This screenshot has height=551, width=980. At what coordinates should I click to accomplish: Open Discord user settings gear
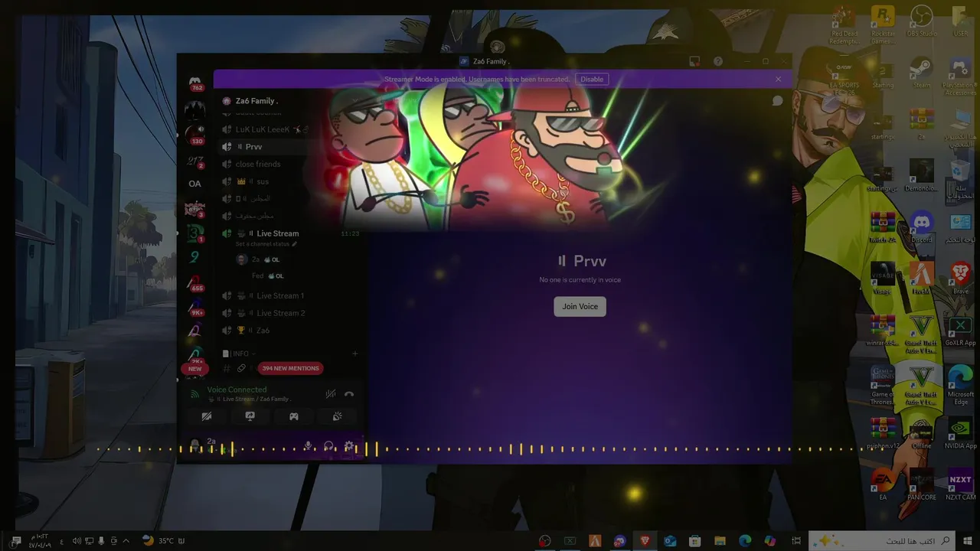(349, 446)
